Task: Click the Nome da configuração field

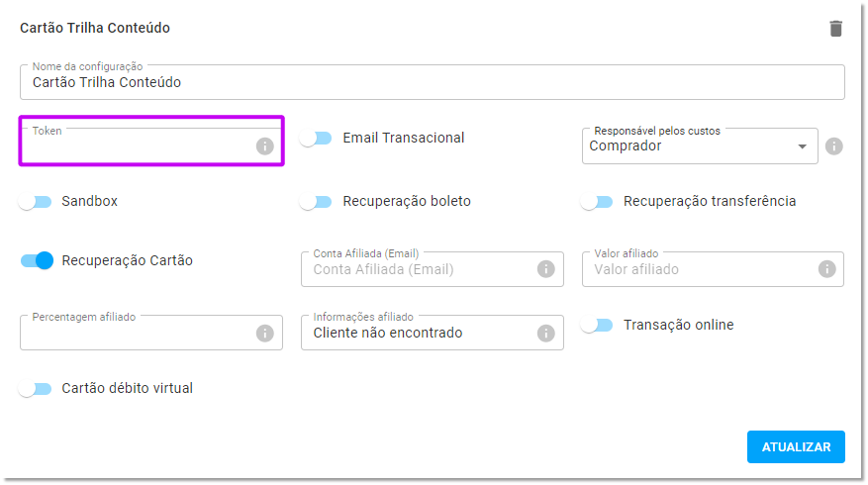Action: tap(433, 82)
